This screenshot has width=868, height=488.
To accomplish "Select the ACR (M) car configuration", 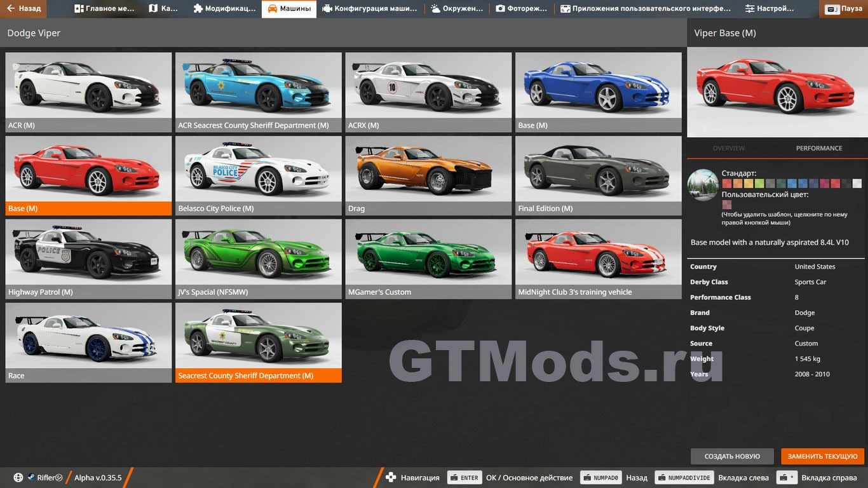I will (88, 92).
